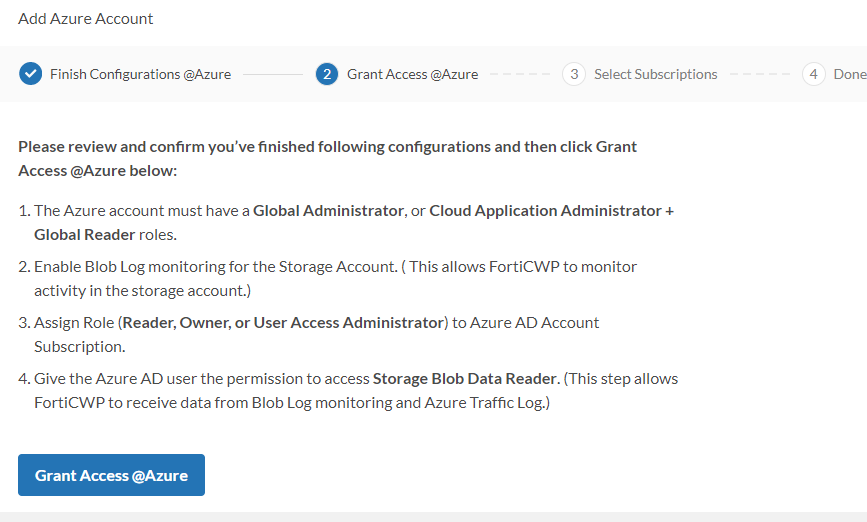The image size is (867, 522).
Task: Click the step 3 number circle
Action: pyautogui.click(x=574, y=74)
